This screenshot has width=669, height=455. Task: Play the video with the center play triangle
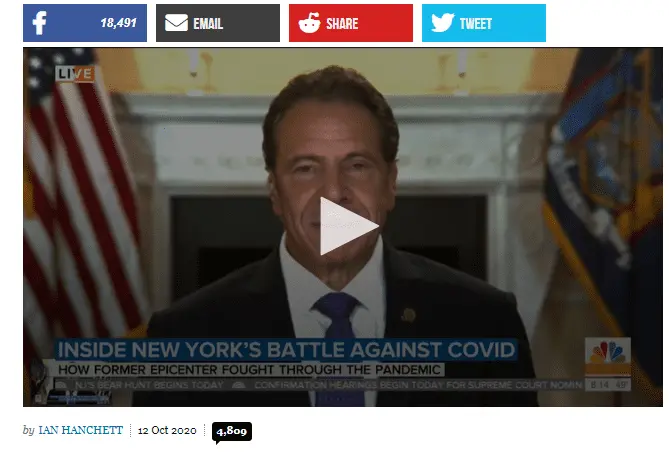349,226
